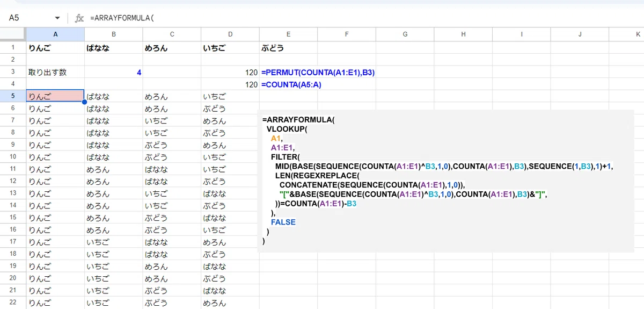This screenshot has height=309, width=644.
Task: Select row 22 header
Action: [x=13, y=303]
